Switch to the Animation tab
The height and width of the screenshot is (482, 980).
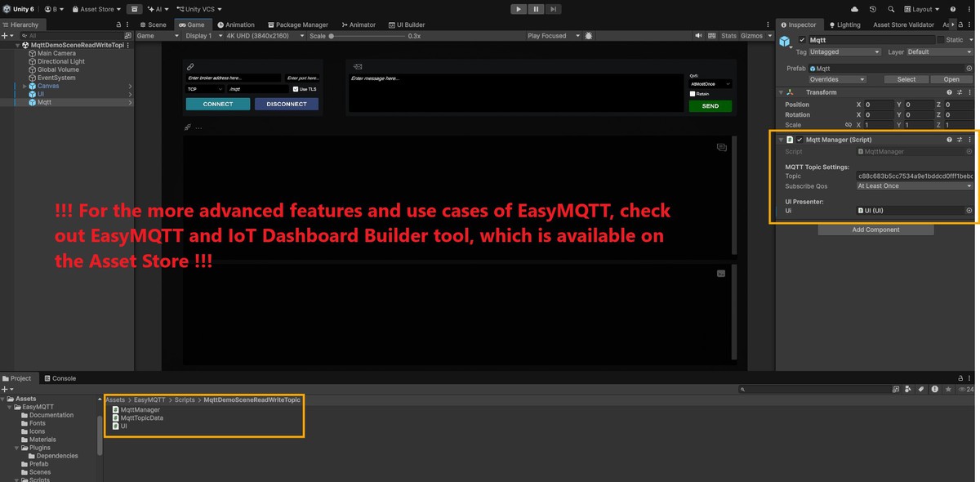coord(236,25)
